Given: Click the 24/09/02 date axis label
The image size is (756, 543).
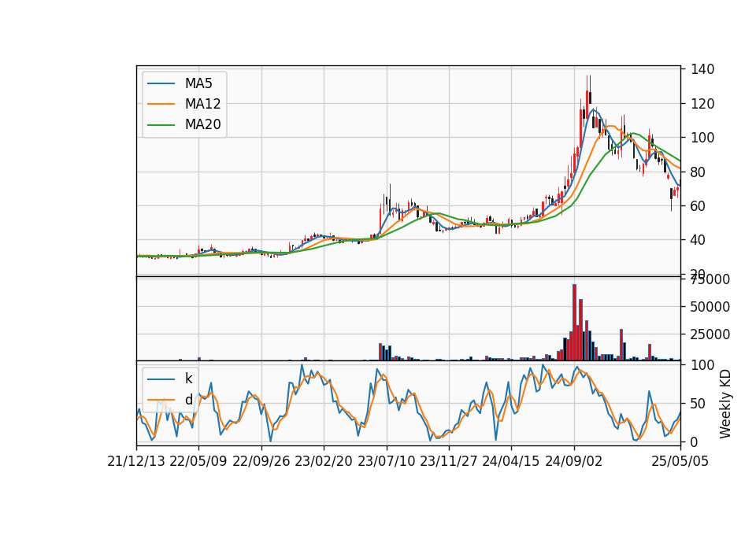Looking at the screenshot, I should (574, 461).
